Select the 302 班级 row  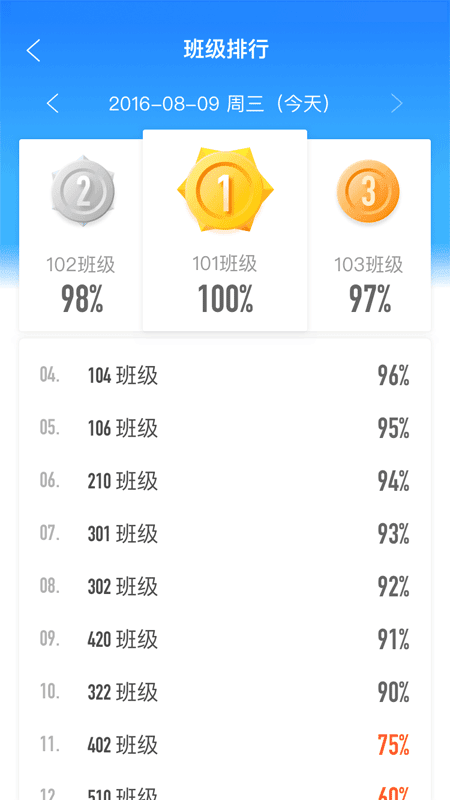tap(225, 587)
